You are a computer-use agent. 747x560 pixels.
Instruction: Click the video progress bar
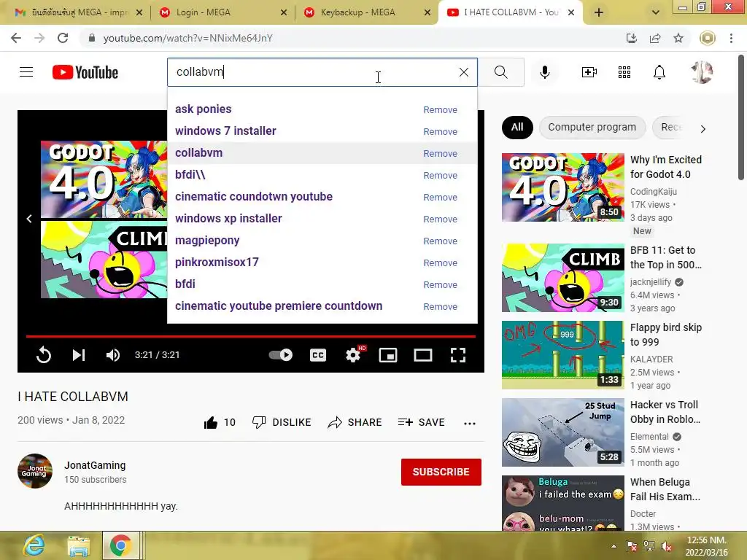[x=251, y=336]
